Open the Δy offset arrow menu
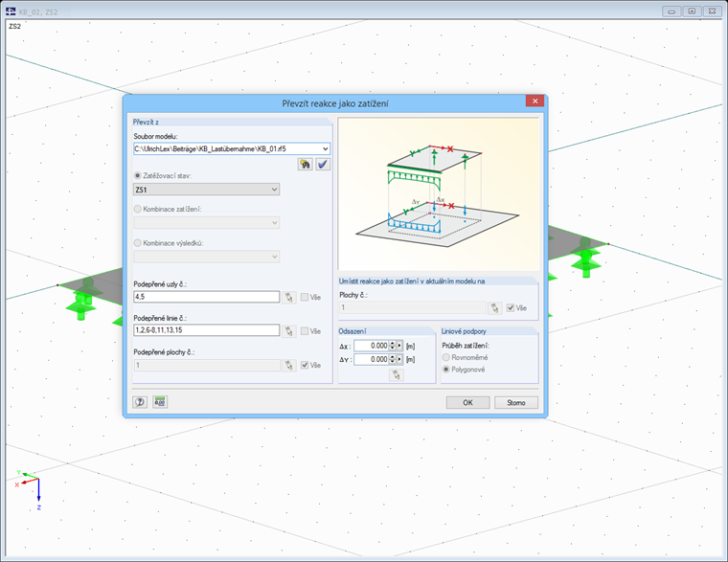This screenshot has width=728, height=562. point(399,359)
